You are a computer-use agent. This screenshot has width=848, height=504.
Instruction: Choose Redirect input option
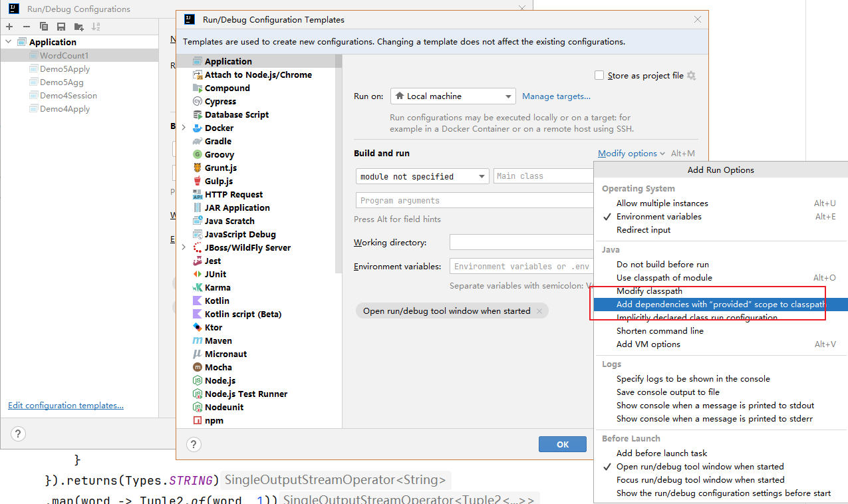point(720,230)
